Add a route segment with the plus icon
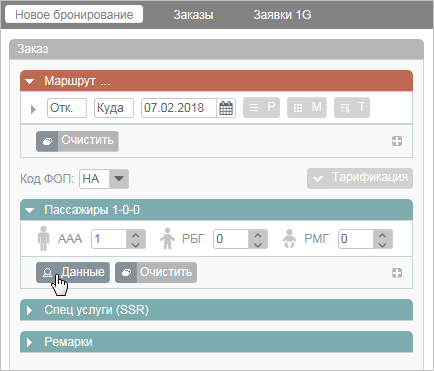Viewport: 434px width, 371px height. click(397, 141)
